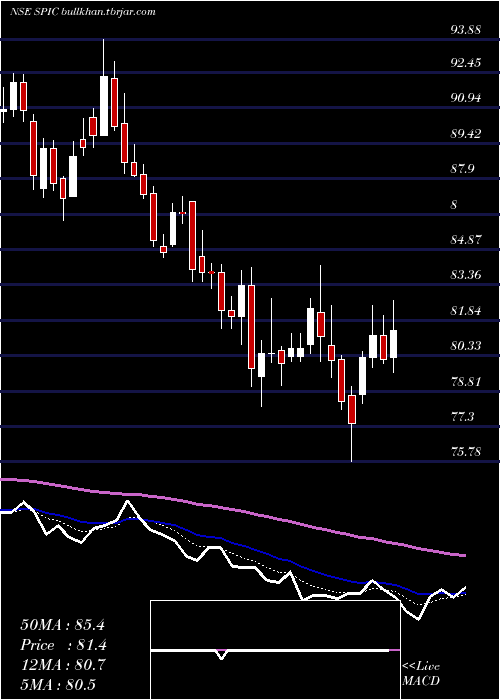Screen dimensions: 500x700
Task: Select the 93.88 price axis label
Action: 466,30
